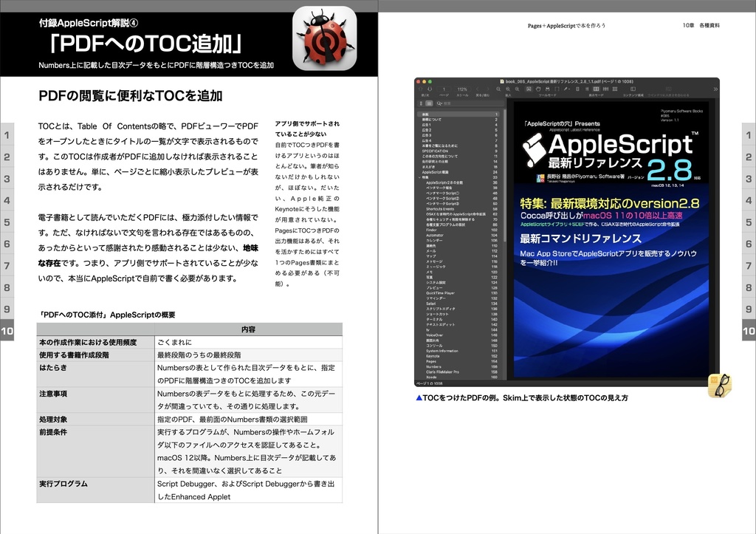
Task: Select the two-page view mode icon
Action: [x=597, y=89]
